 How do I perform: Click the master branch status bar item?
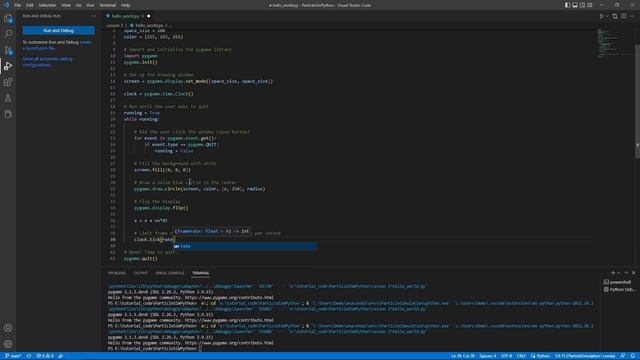coord(13,356)
